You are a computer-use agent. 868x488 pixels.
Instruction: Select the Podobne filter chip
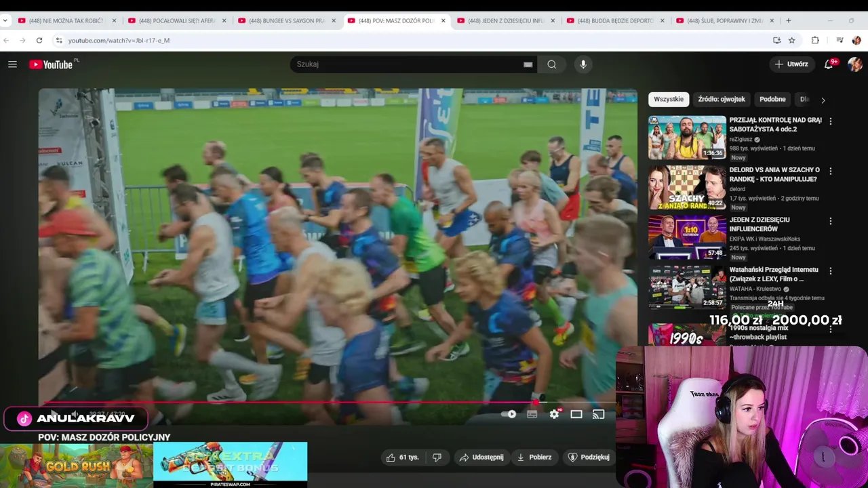[x=772, y=100]
